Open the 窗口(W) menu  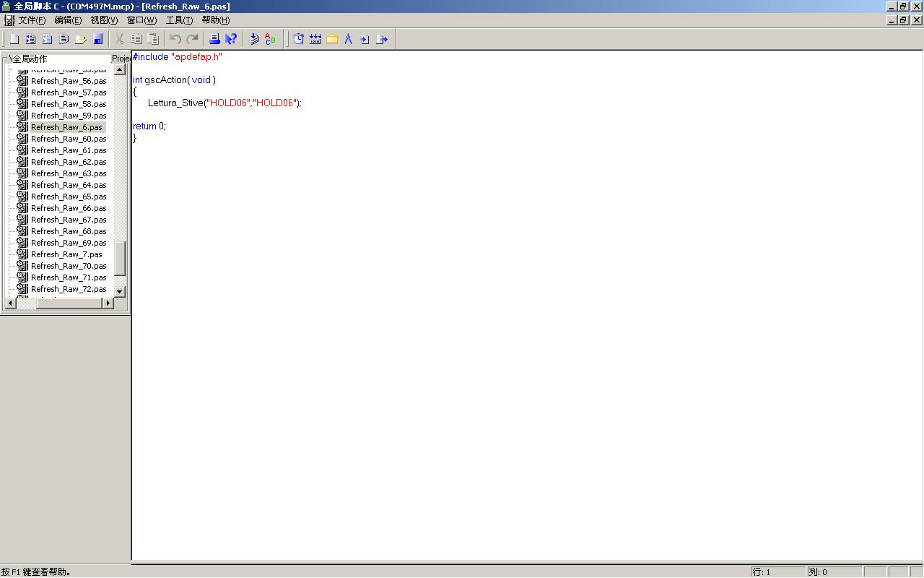point(141,20)
